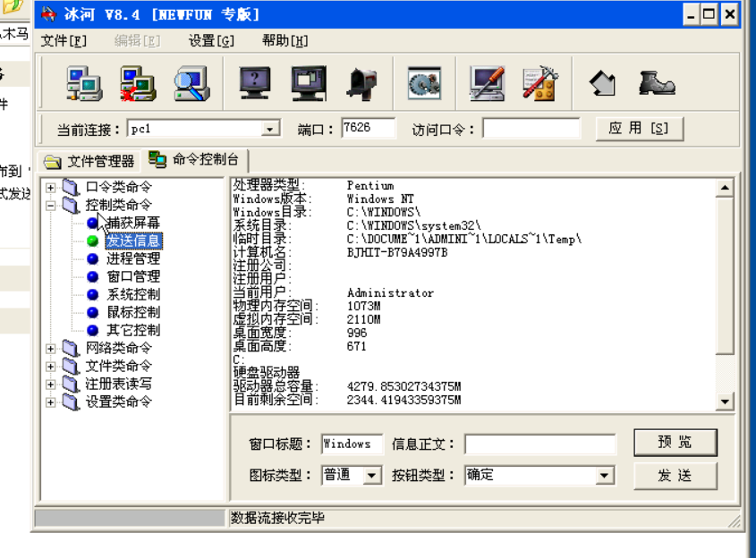Click the 信息正文 message body field
Screen dimensions: 756x558
click(540, 444)
